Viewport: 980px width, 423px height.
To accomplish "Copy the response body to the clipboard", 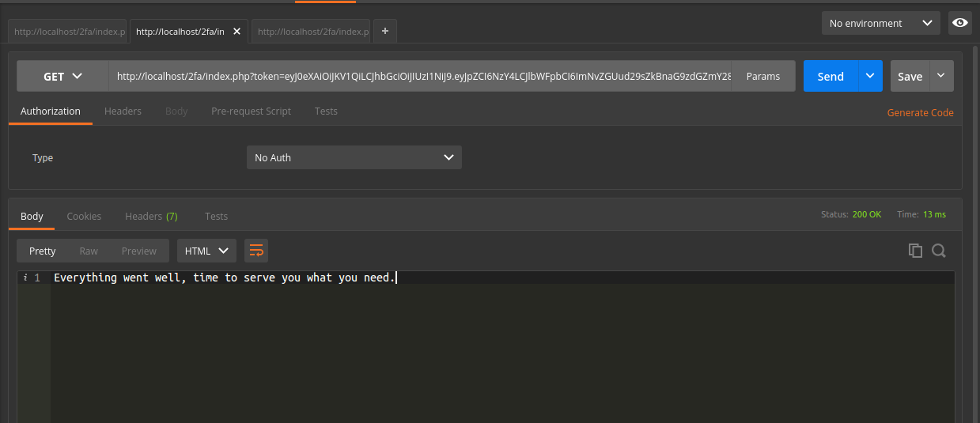I will tap(915, 251).
